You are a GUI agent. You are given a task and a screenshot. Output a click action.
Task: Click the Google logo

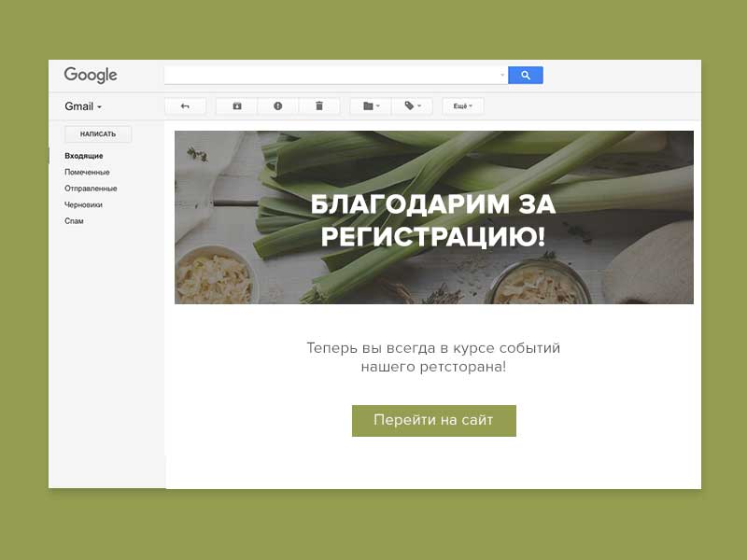click(x=91, y=75)
